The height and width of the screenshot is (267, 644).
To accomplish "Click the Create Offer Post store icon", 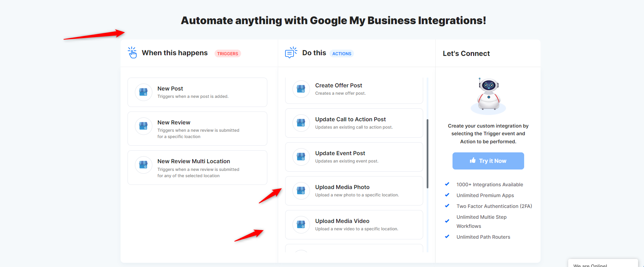I will point(301,89).
